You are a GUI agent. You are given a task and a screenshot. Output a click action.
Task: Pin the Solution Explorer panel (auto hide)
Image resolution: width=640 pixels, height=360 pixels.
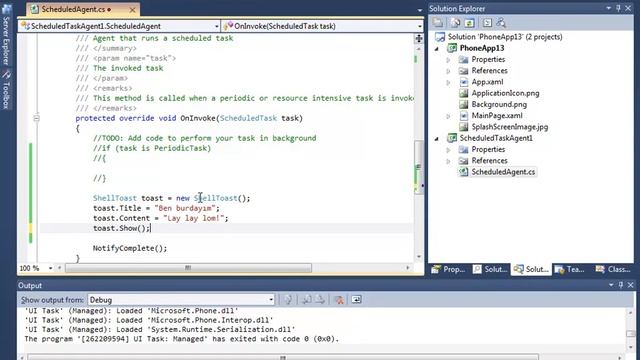point(618,8)
